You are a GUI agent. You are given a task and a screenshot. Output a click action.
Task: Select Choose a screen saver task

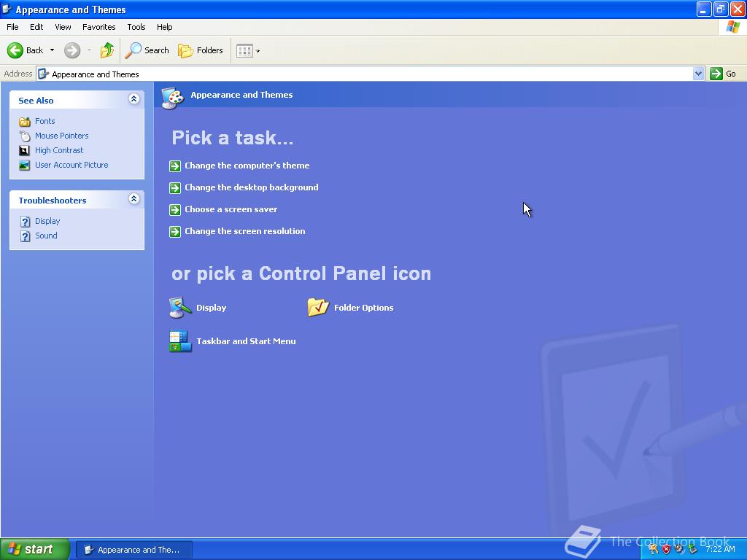click(231, 209)
